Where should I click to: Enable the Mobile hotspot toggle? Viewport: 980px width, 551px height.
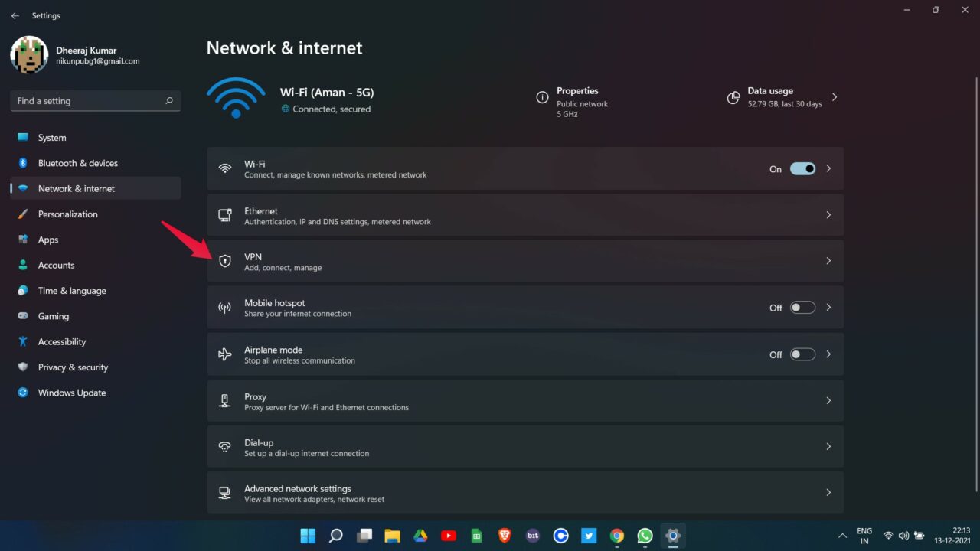(802, 308)
